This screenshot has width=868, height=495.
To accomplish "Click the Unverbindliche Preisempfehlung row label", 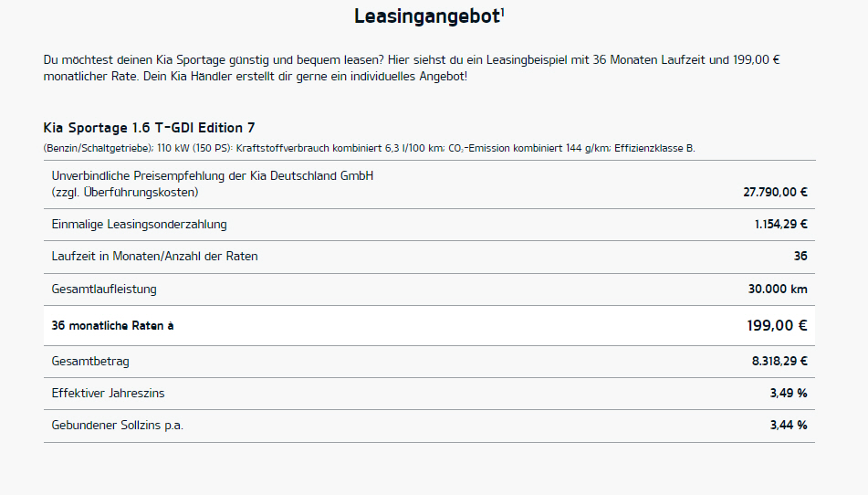I will 213,184.
